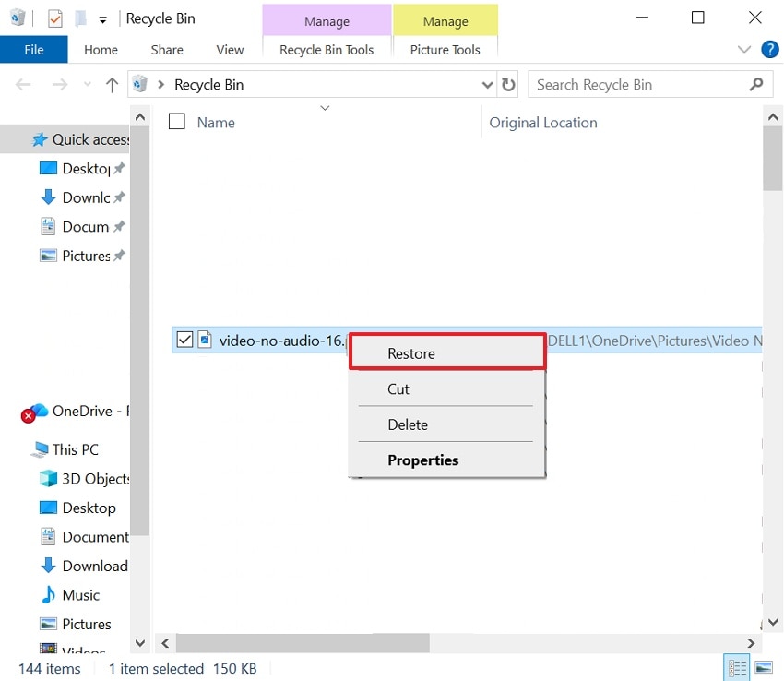Click the refresh icon next to address bar
The image size is (784, 681).
tap(508, 84)
